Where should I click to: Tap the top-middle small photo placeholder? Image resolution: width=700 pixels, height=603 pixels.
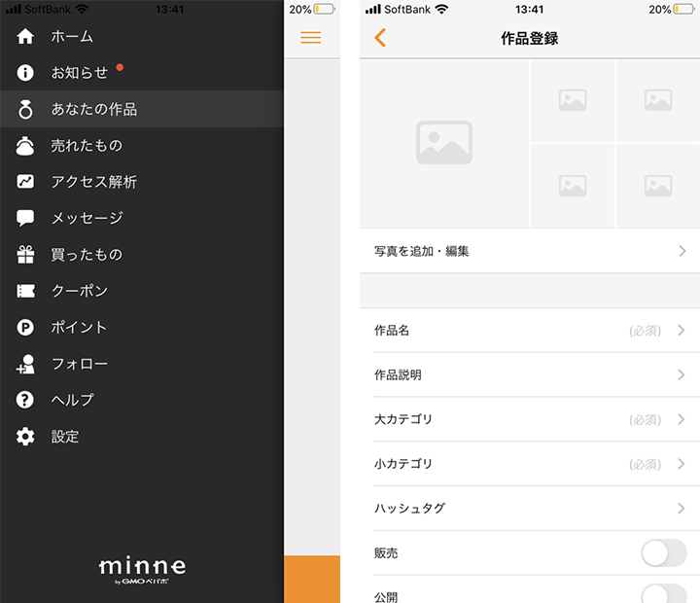[573, 100]
